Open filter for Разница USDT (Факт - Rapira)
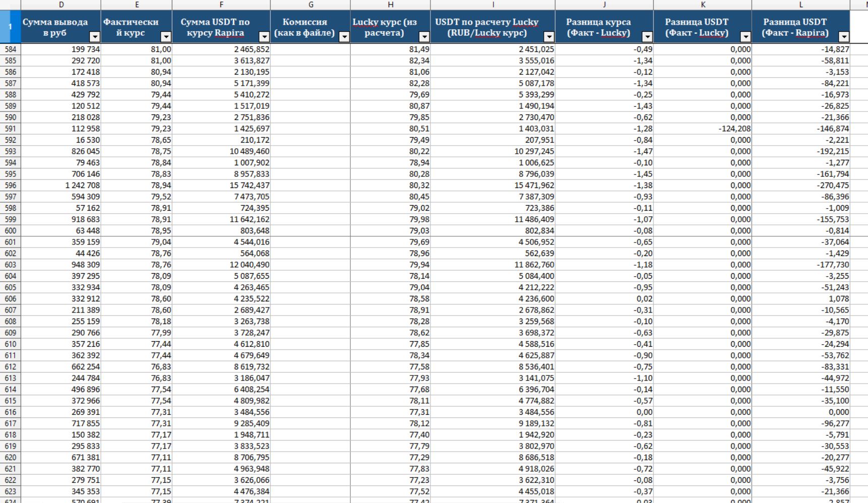The image size is (868, 503). [843, 37]
